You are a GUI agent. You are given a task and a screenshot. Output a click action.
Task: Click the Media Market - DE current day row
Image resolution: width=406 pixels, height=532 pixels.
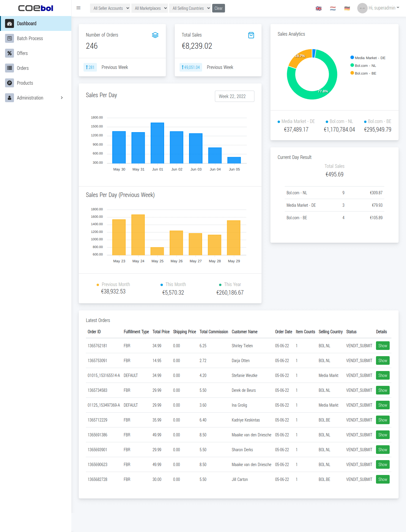click(x=334, y=205)
